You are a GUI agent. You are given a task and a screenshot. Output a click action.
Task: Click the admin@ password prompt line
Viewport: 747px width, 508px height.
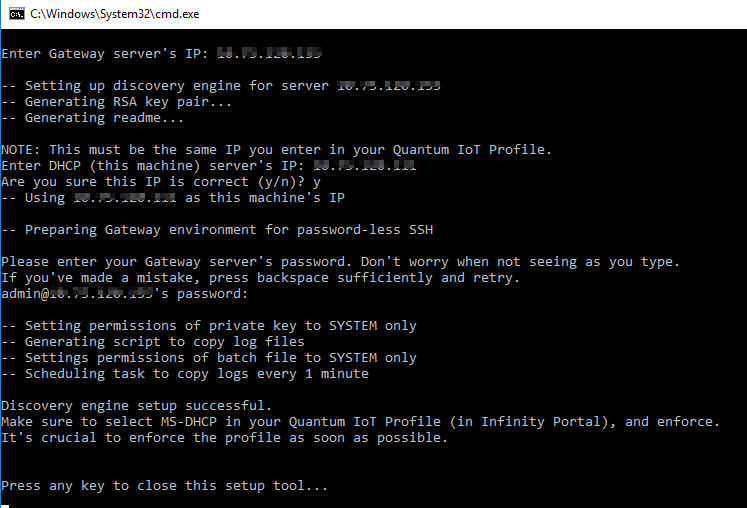coord(125,294)
